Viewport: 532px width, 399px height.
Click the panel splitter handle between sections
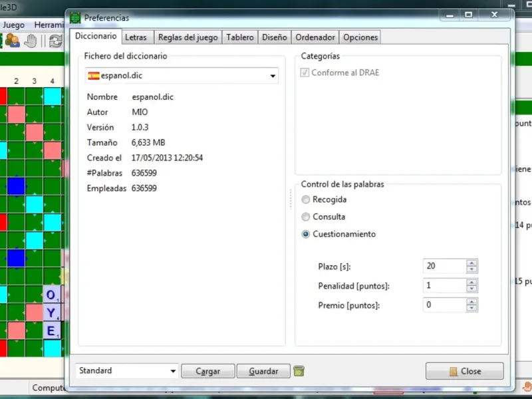point(291,199)
